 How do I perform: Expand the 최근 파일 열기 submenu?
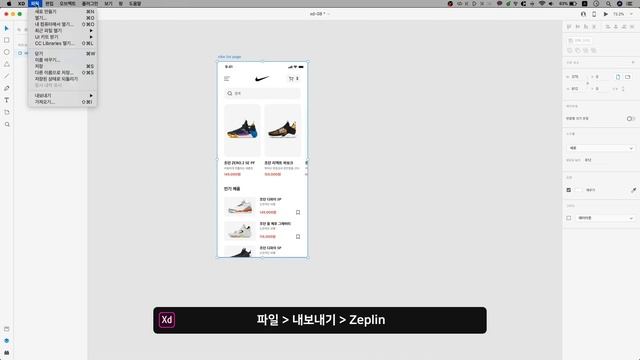point(62,31)
